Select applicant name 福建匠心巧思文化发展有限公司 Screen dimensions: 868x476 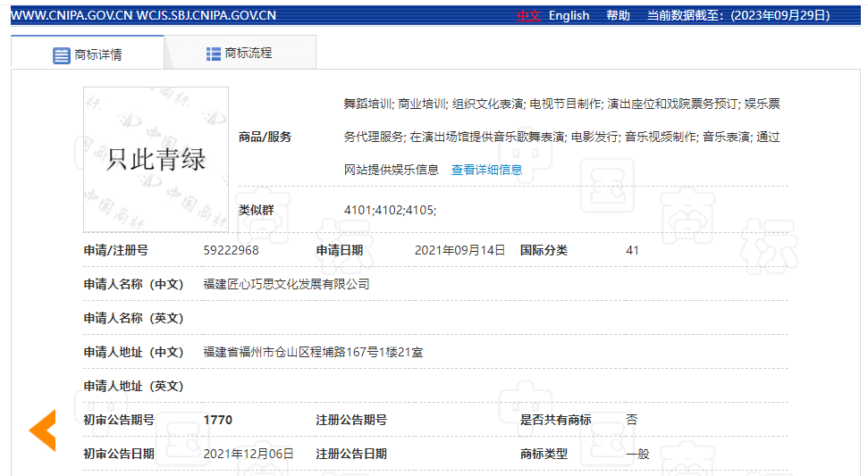point(286,284)
